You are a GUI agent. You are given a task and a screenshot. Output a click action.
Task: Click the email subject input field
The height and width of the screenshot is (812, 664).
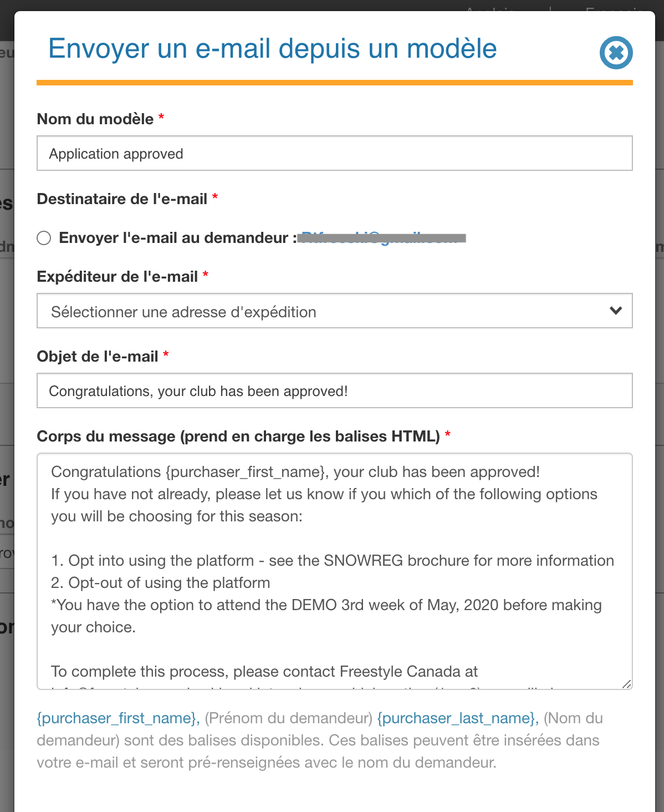pyautogui.click(x=335, y=390)
